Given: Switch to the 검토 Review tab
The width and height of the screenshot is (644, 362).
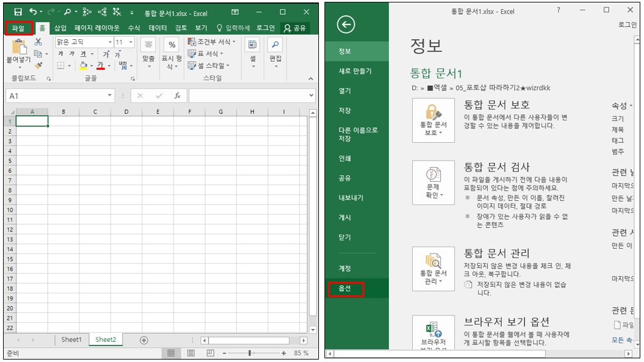Looking at the screenshot, I should coord(181,28).
